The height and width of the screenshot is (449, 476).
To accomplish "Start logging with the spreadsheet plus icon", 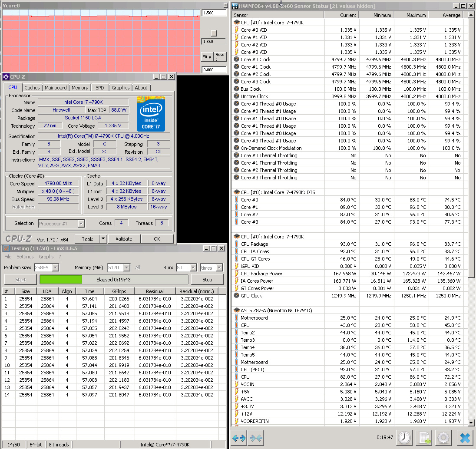I will click(x=424, y=438).
